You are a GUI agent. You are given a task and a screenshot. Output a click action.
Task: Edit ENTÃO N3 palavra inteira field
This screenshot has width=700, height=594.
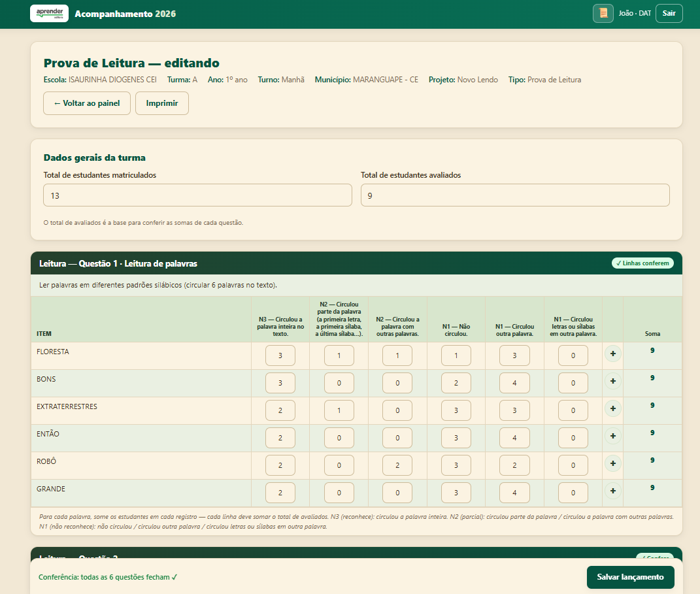280,438
